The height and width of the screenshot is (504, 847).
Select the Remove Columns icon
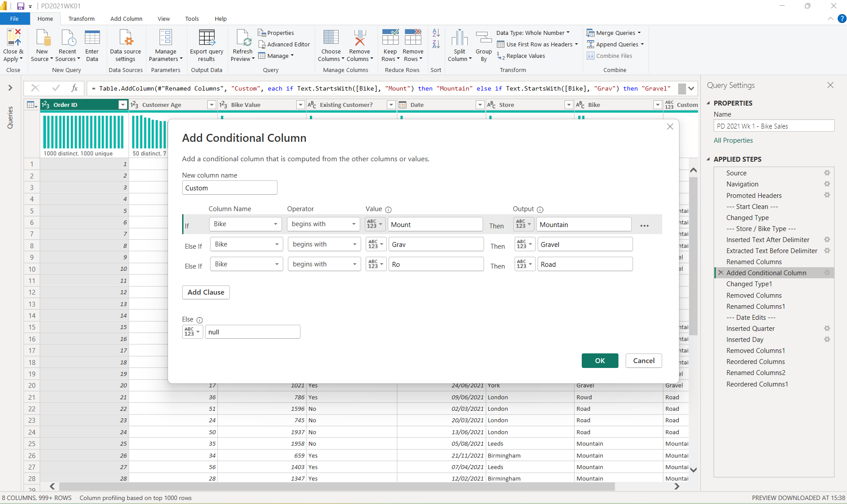[x=359, y=38]
